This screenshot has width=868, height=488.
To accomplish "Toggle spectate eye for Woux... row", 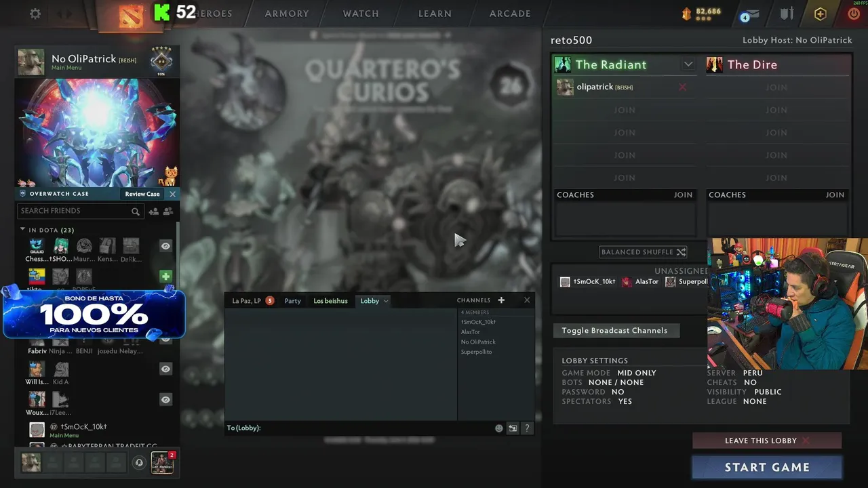I will 165,400.
